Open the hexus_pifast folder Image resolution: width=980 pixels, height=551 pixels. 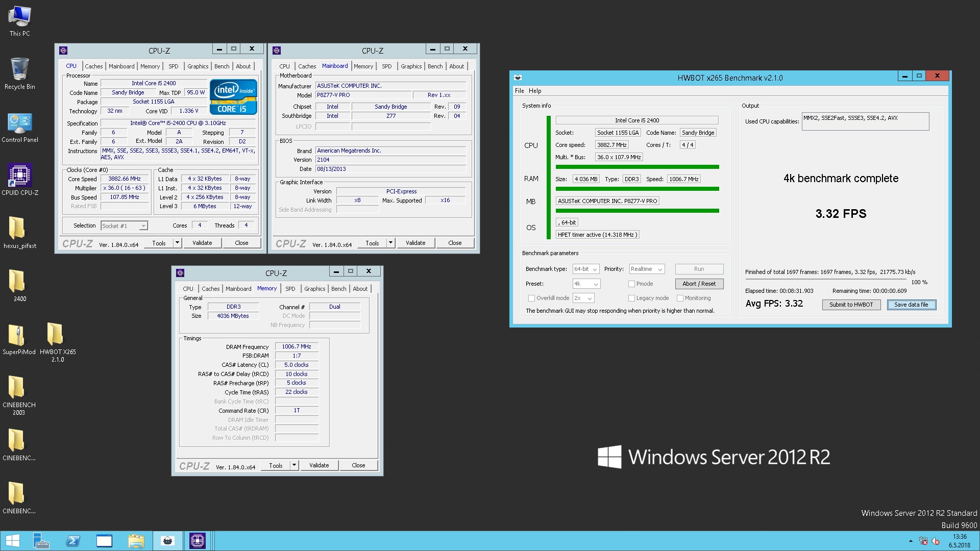click(19, 233)
